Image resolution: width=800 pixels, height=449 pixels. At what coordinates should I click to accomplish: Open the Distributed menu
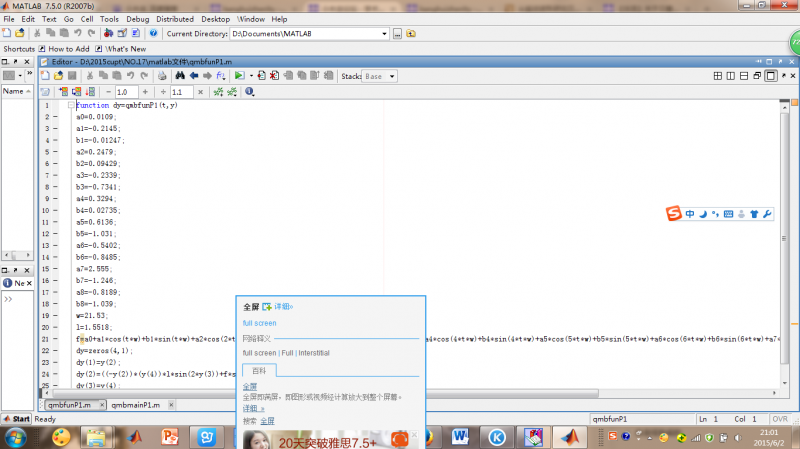coord(175,19)
